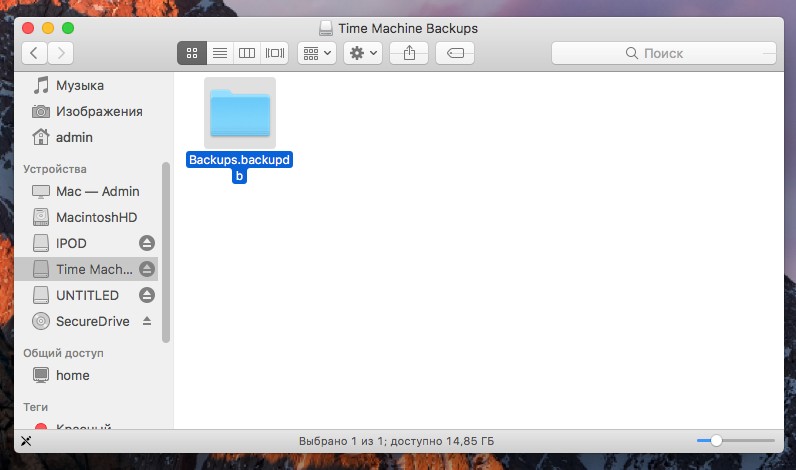
Task: Minimize the Finder window with the yellow button
Action: pyautogui.click(x=48, y=28)
